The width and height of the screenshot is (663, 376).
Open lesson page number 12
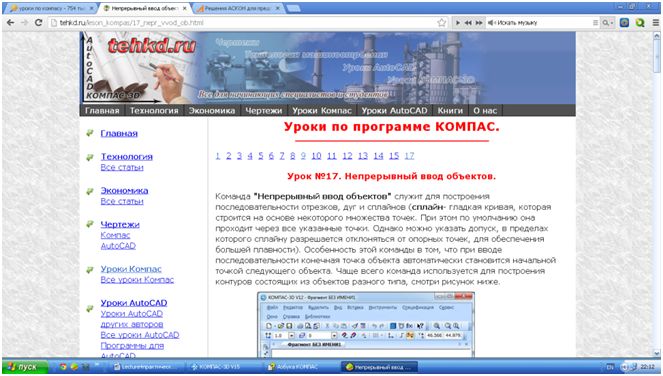(x=347, y=156)
